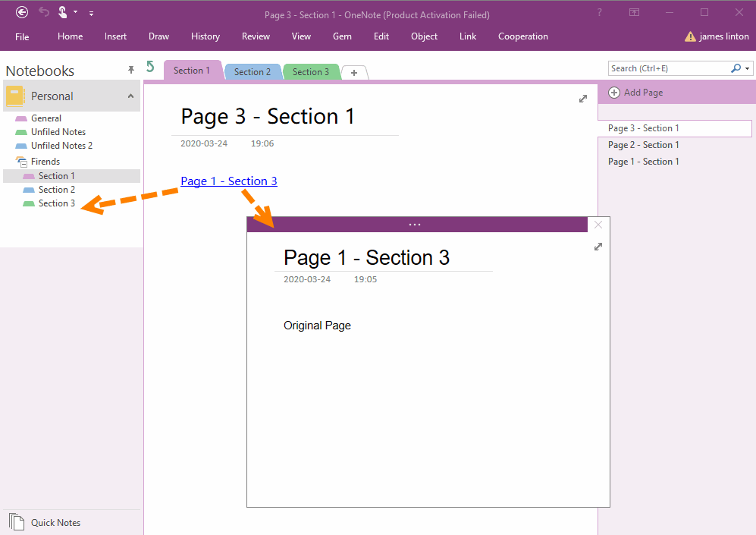The height and width of the screenshot is (535, 756).
Task: Click the account warning icon beside james linton
Action: tap(690, 36)
